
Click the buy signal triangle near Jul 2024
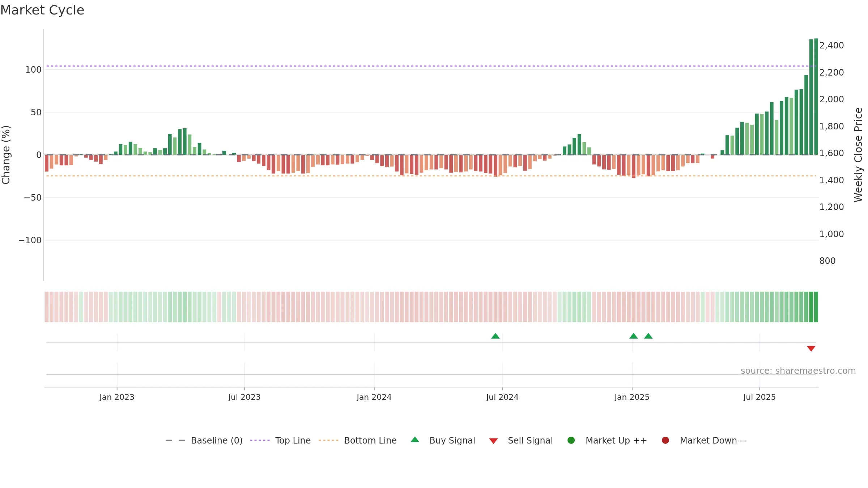click(495, 336)
